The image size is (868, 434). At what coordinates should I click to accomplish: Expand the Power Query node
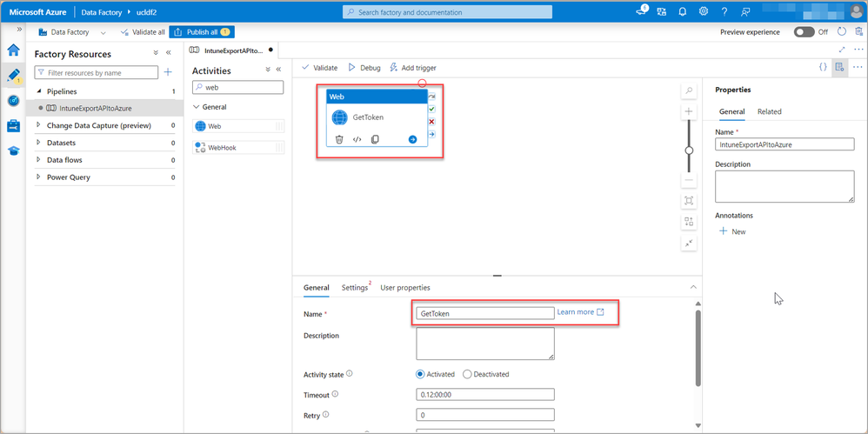(x=39, y=177)
